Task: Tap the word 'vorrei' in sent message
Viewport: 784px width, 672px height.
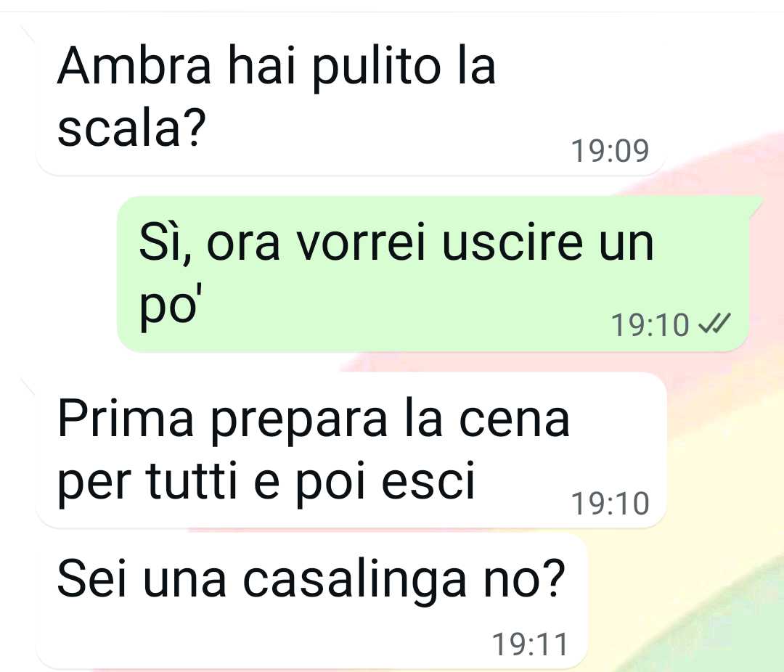Action: (361, 242)
